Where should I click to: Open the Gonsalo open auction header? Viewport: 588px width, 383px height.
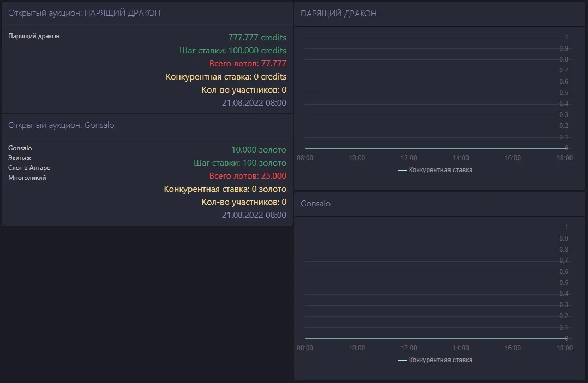point(61,125)
